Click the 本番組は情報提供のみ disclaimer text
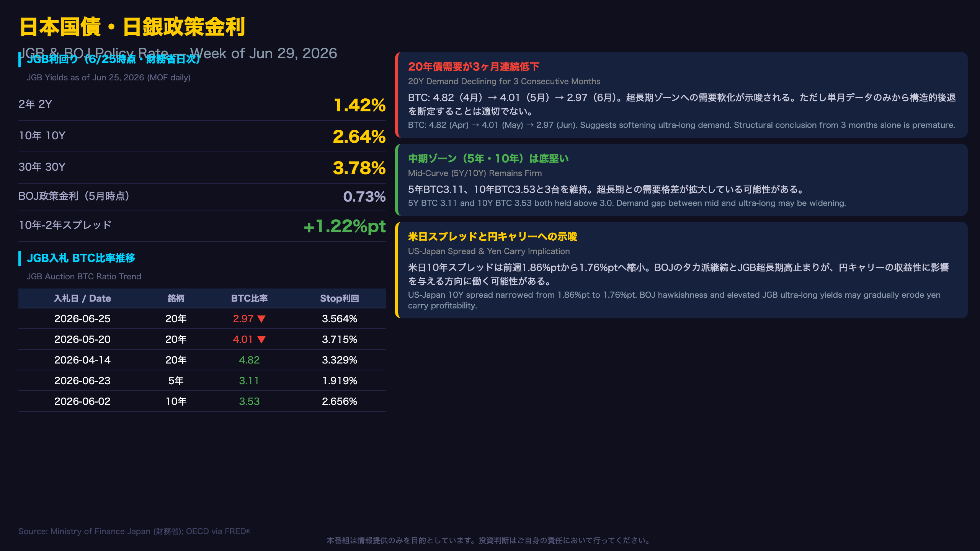Image resolution: width=980 pixels, height=551 pixels. click(x=489, y=541)
